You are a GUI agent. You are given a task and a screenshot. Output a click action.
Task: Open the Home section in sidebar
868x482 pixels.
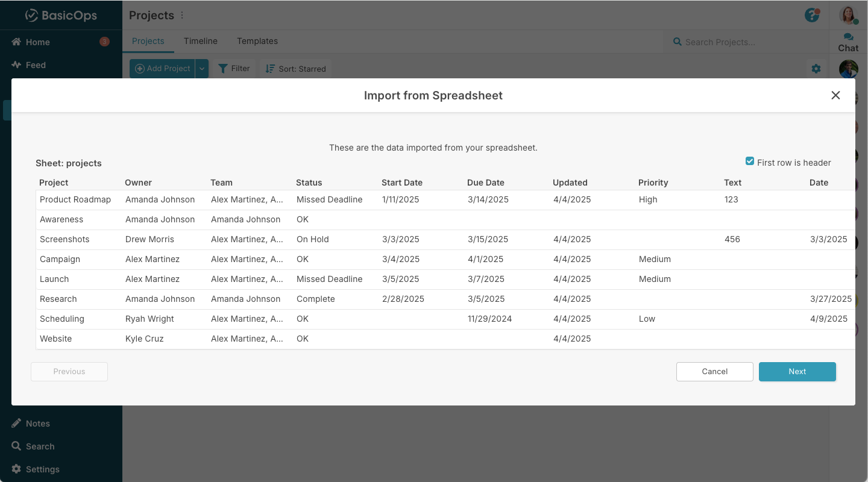click(36, 42)
